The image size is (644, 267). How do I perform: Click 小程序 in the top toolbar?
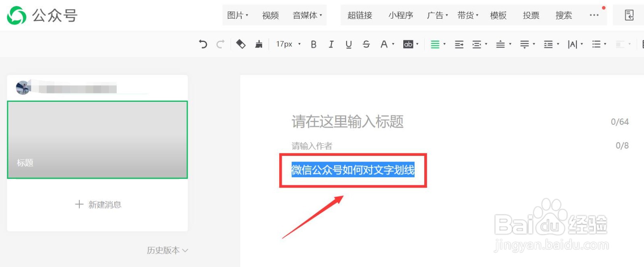401,15
